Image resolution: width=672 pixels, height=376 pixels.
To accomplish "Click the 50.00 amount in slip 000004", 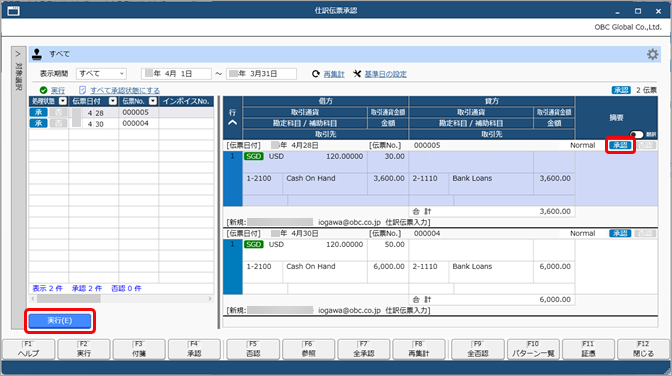I will pos(394,244).
